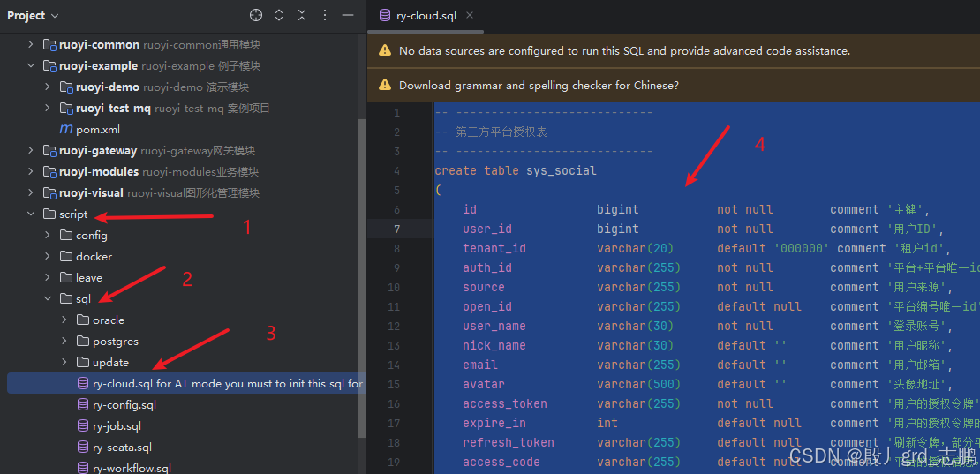Select the pom.xml file name
Image resolution: width=980 pixels, height=474 pixels.
(x=98, y=130)
